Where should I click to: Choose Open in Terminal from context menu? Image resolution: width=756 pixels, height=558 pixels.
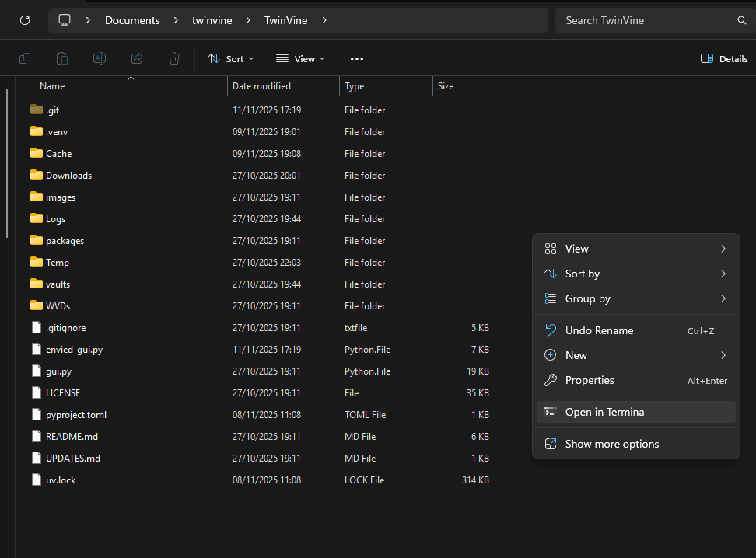(x=636, y=412)
